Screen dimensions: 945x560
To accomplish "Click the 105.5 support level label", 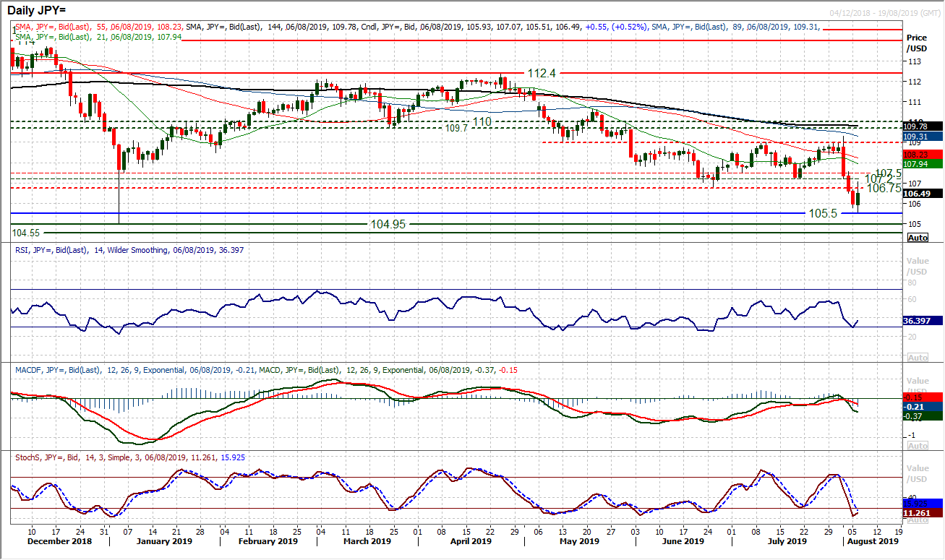I will [x=821, y=214].
